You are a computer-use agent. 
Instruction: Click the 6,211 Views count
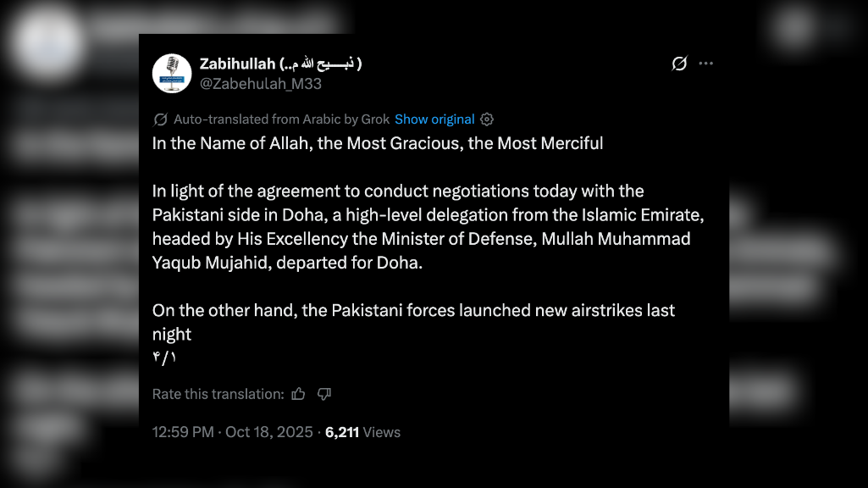point(362,432)
